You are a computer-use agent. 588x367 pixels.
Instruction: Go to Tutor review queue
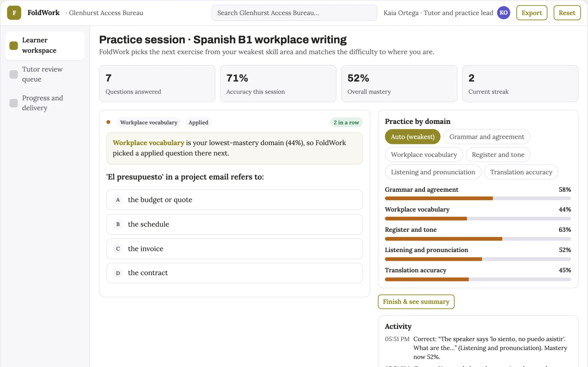point(45,74)
